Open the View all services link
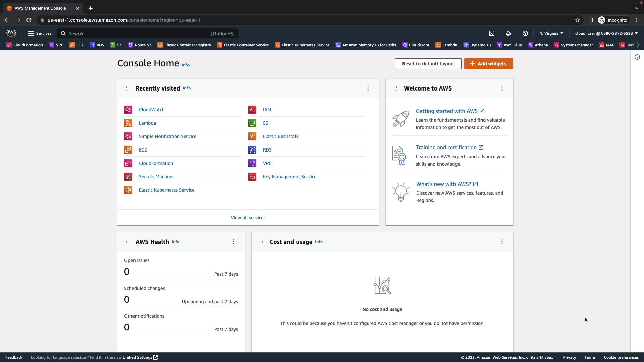 [248, 218]
